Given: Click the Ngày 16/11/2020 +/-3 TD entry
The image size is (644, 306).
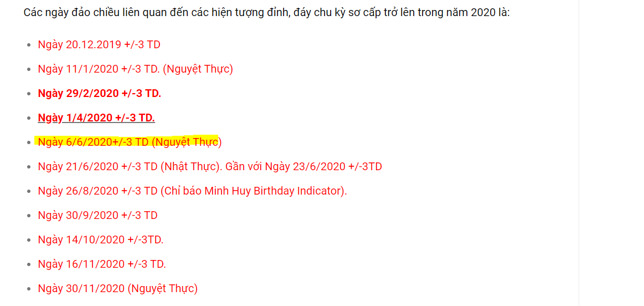Looking at the screenshot, I should click(x=102, y=264).
